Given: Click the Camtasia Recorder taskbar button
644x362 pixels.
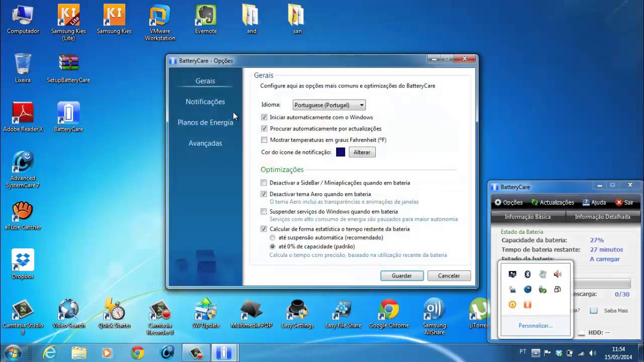Looking at the screenshot, I should 195,353.
